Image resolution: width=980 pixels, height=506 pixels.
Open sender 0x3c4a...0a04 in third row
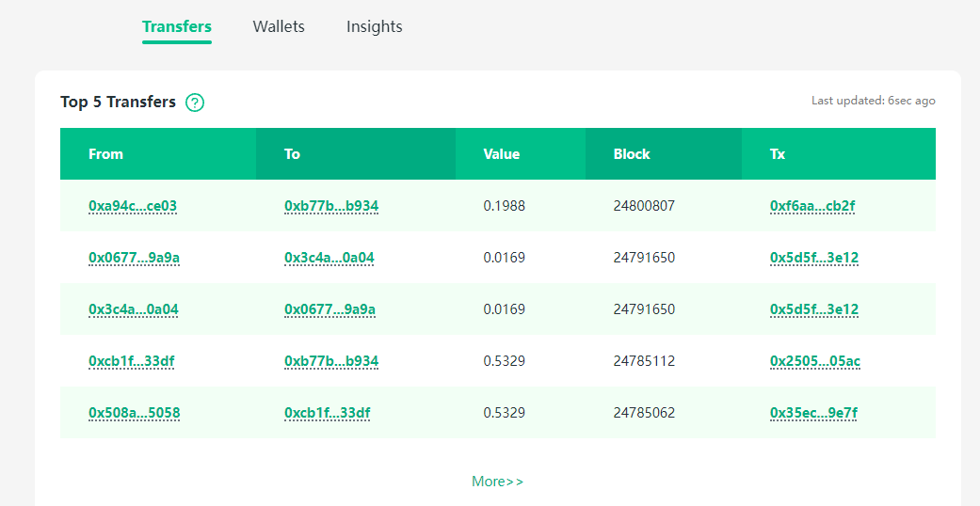(133, 309)
